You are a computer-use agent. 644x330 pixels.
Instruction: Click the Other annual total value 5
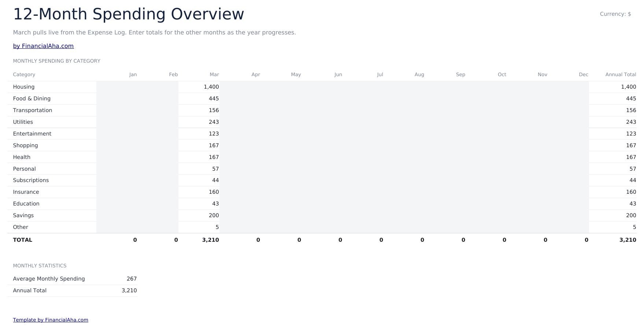634,227
